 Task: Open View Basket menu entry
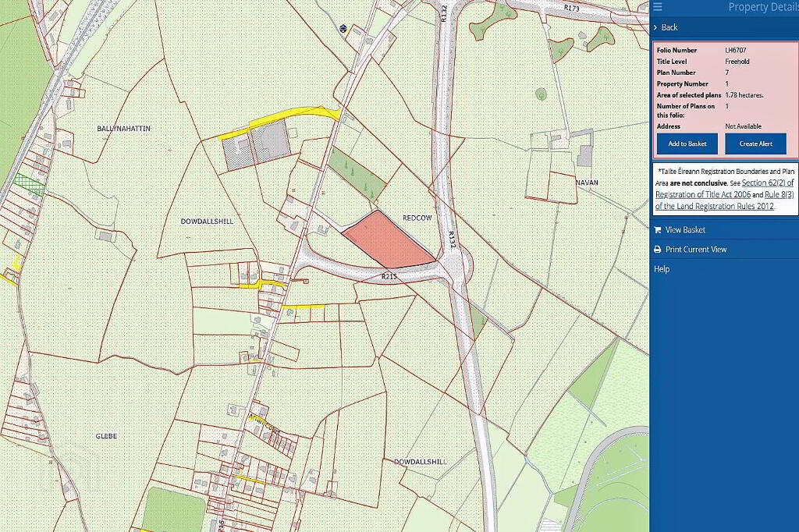pos(685,230)
